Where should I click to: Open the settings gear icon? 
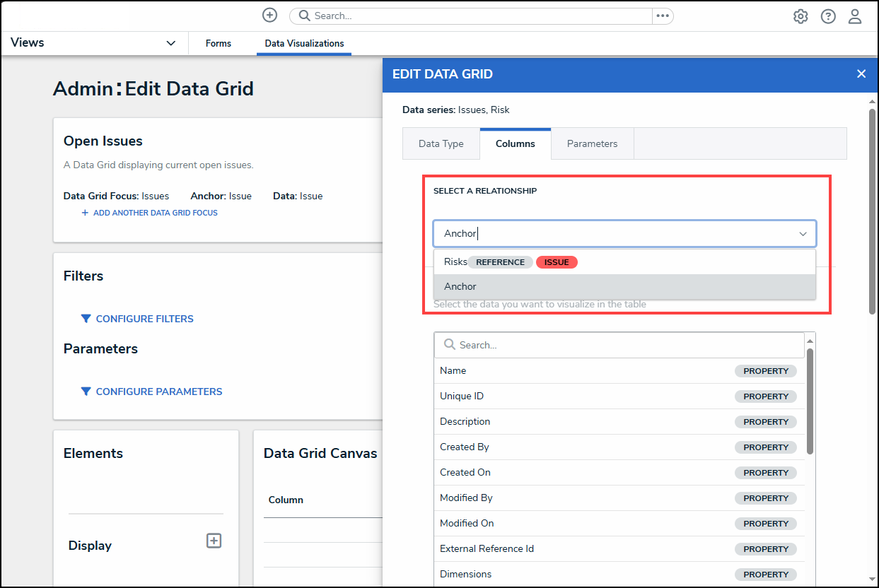(x=801, y=16)
